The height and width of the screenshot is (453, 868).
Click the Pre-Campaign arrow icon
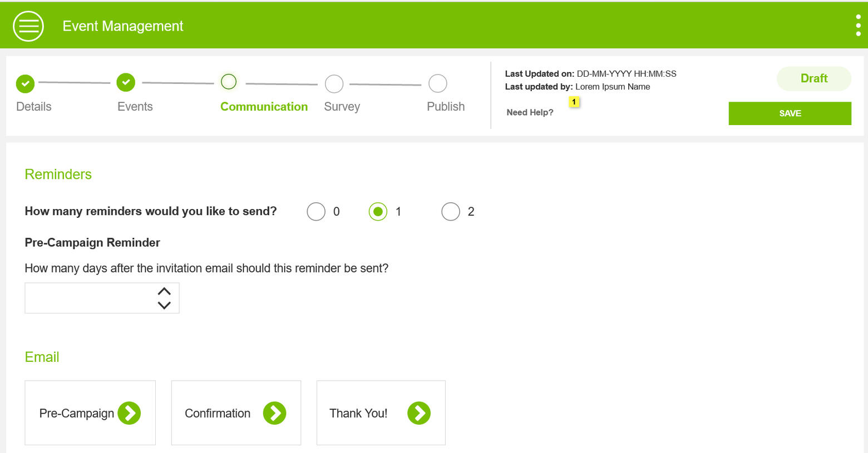(x=129, y=413)
